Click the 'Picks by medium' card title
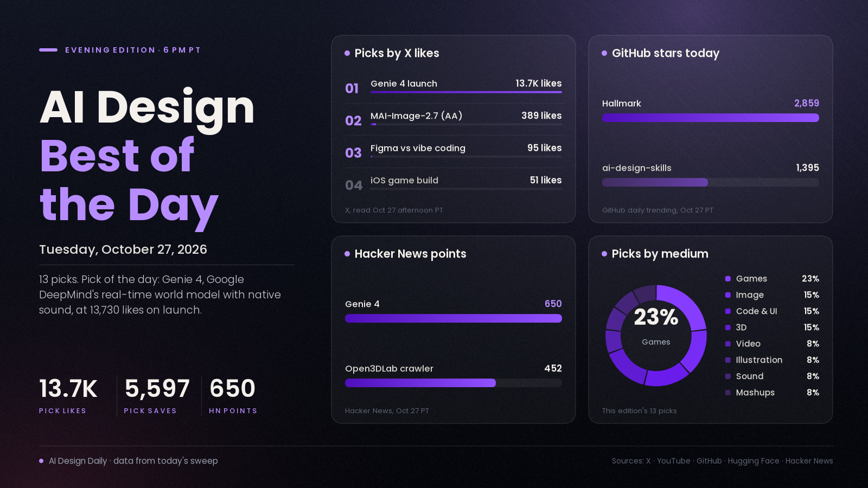 [660, 254]
